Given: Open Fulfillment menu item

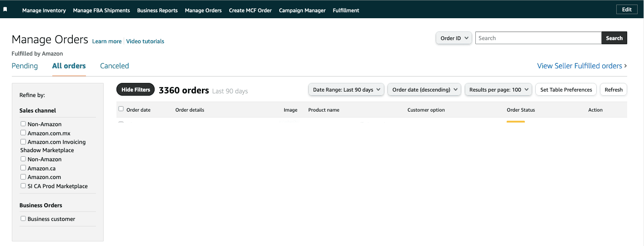Looking at the screenshot, I should 346,10.
